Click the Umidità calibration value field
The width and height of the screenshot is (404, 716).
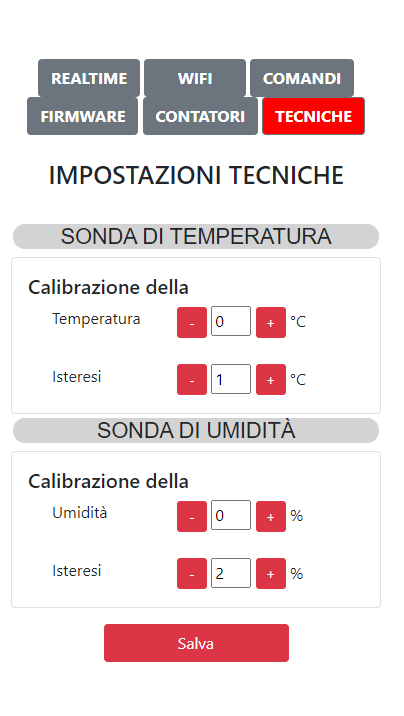pyautogui.click(x=231, y=516)
